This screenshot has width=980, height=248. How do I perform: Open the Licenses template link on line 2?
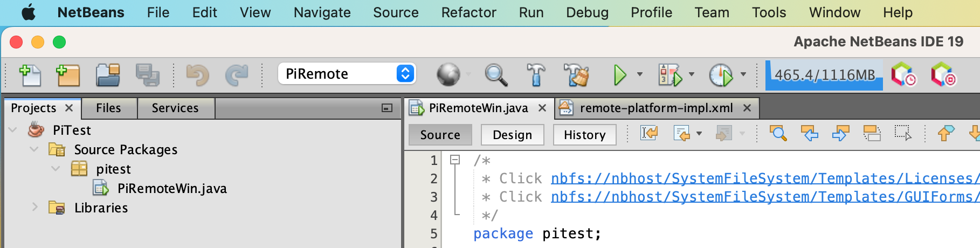click(x=765, y=178)
